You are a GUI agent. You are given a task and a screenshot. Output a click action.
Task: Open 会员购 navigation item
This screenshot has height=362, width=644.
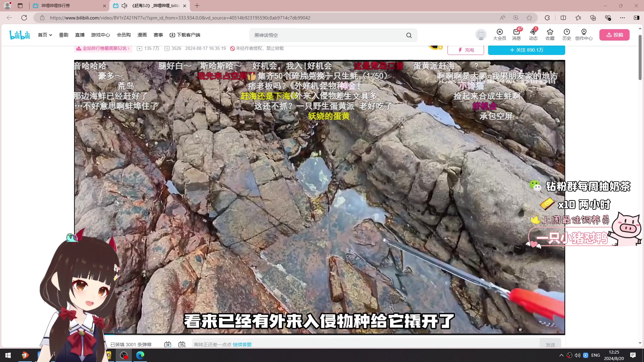pos(124,35)
